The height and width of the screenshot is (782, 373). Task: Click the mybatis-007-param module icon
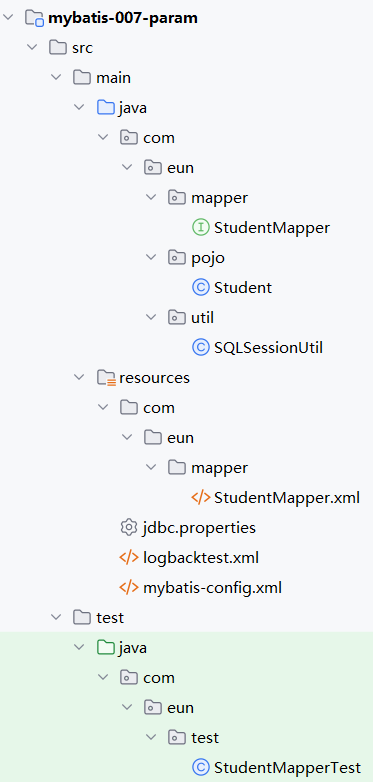pyautogui.click(x=34, y=18)
